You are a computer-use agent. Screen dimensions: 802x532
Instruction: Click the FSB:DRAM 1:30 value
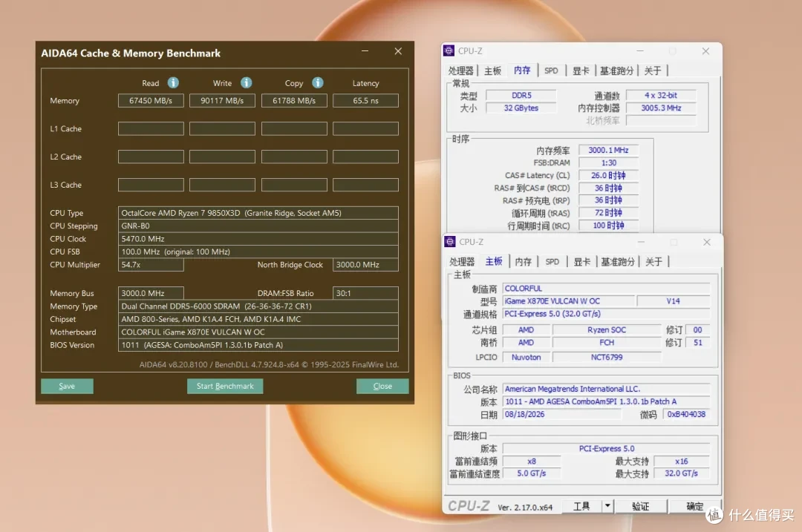click(608, 163)
